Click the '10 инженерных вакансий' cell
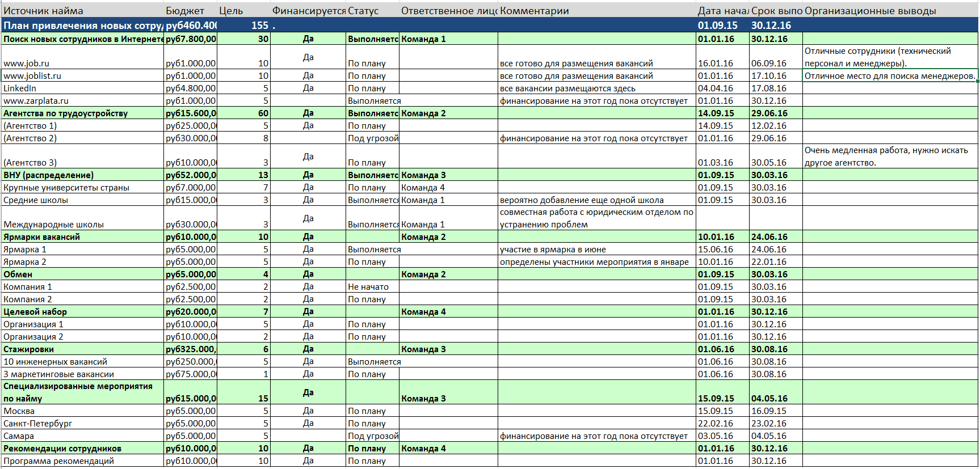Image resolution: width=980 pixels, height=469 pixels. (82, 361)
